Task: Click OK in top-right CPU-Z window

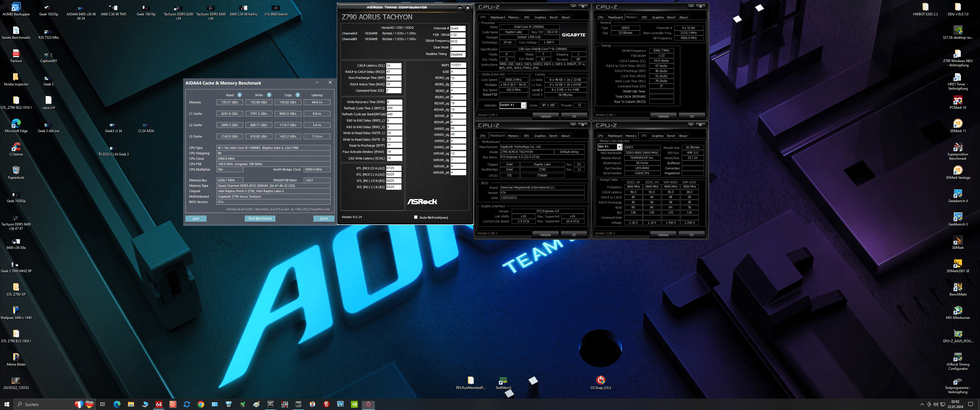Action: pos(692,116)
